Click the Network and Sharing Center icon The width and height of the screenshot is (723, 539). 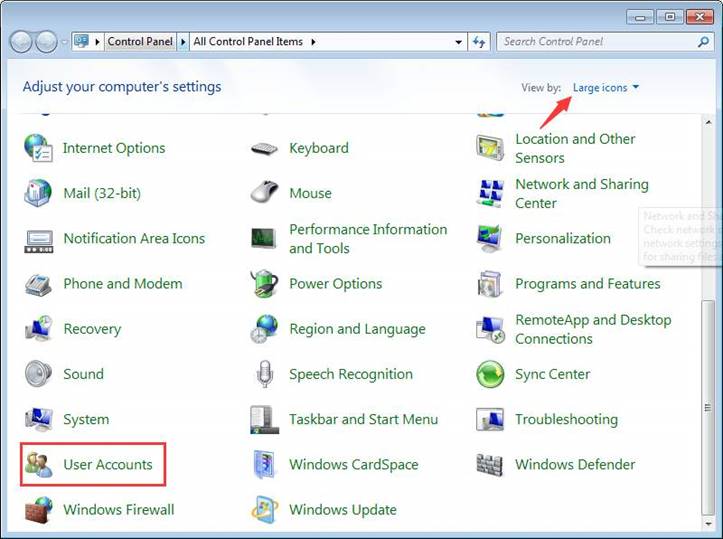(490, 193)
